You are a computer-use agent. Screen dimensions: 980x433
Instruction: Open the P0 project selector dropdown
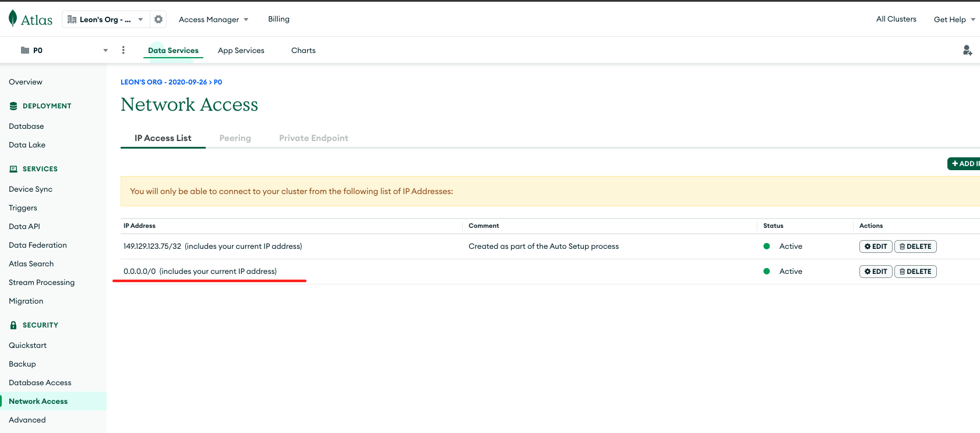[x=64, y=50]
